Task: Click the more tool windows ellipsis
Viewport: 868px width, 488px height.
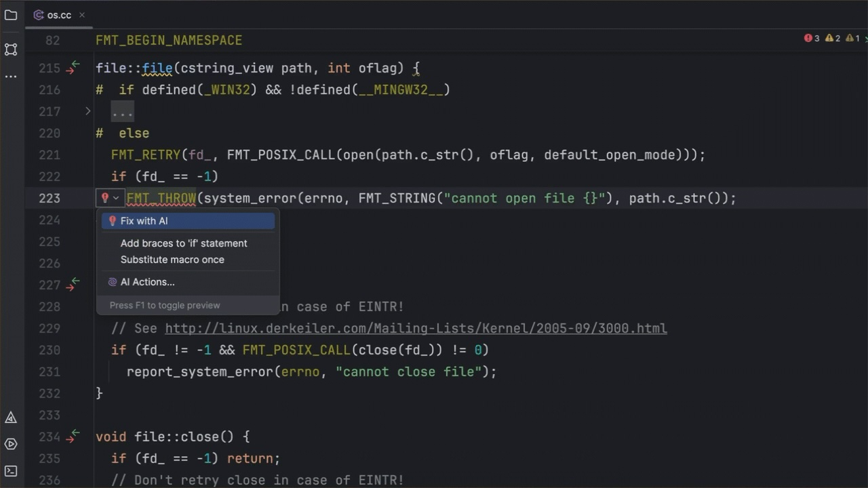Action: pos(11,77)
